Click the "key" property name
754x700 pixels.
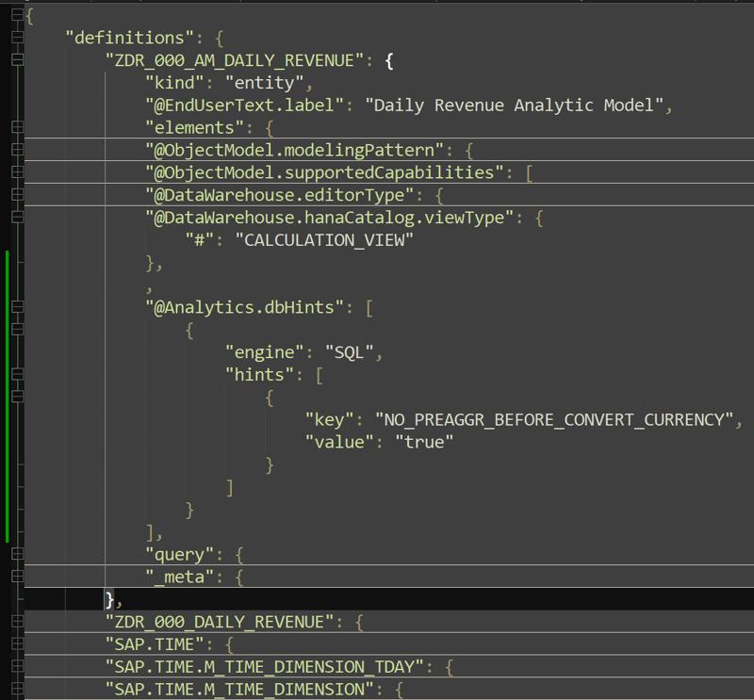[x=329, y=419]
